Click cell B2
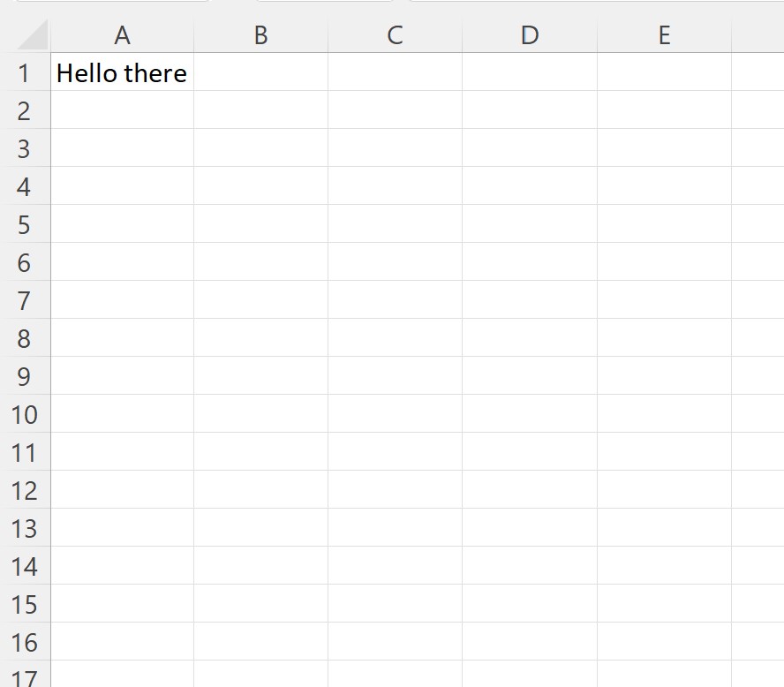The width and height of the screenshot is (784, 687). pos(260,110)
